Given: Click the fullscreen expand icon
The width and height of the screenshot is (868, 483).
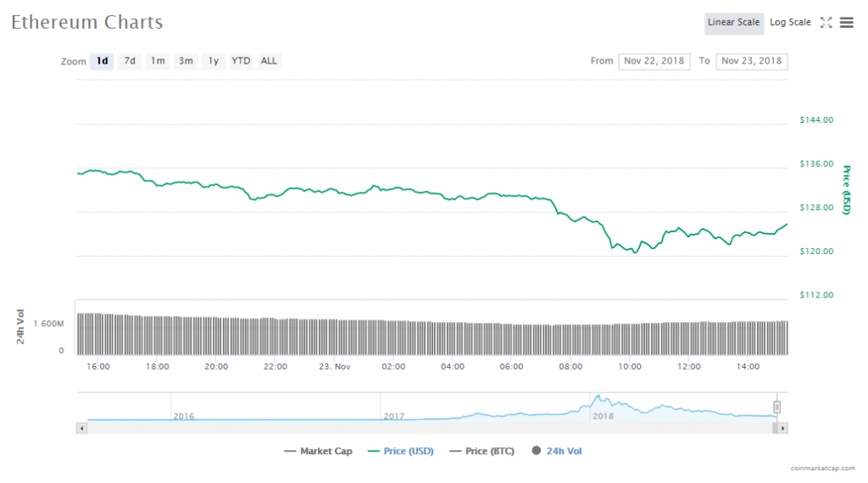Looking at the screenshot, I should (x=826, y=23).
